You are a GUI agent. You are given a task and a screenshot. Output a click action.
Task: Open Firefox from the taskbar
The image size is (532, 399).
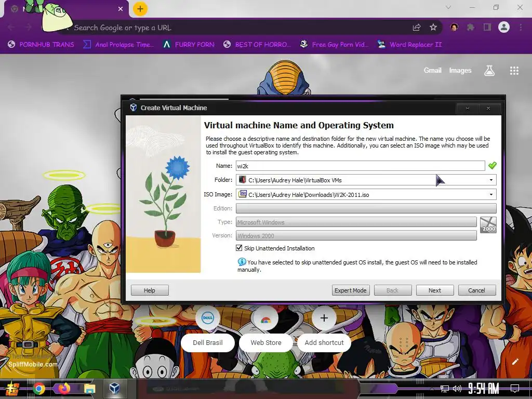pyautogui.click(x=64, y=389)
